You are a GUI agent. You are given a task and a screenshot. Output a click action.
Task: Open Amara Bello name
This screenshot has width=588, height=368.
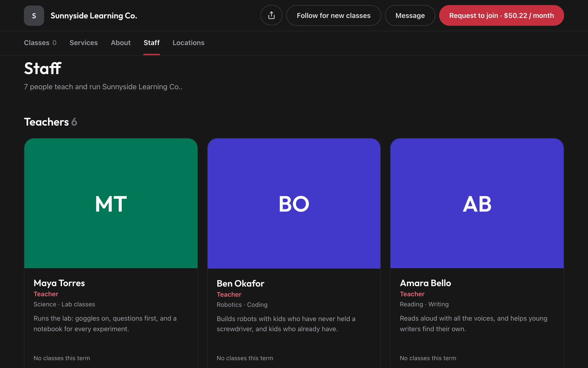pyautogui.click(x=425, y=283)
